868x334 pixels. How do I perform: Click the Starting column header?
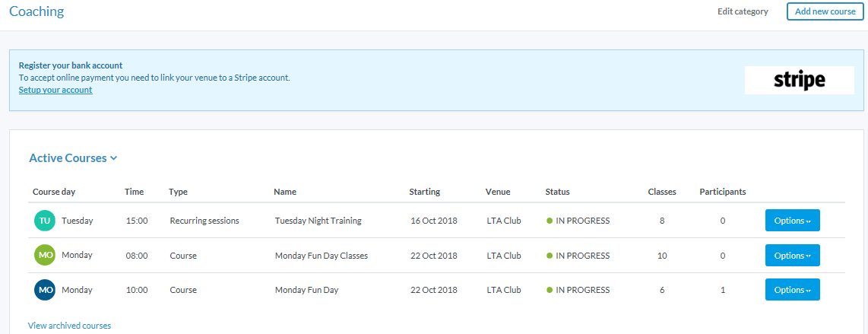pyautogui.click(x=424, y=192)
